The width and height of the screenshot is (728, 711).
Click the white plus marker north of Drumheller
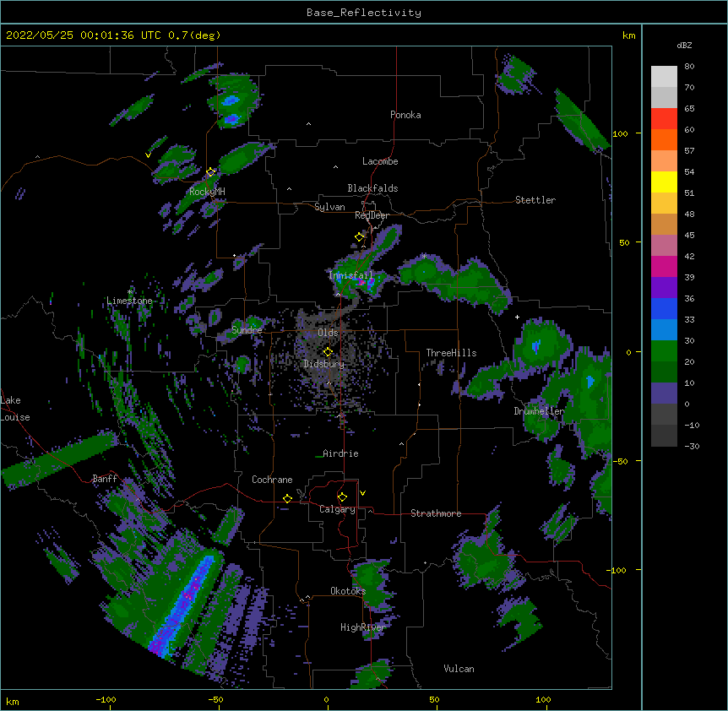pyautogui.click(x=517, y=317)
